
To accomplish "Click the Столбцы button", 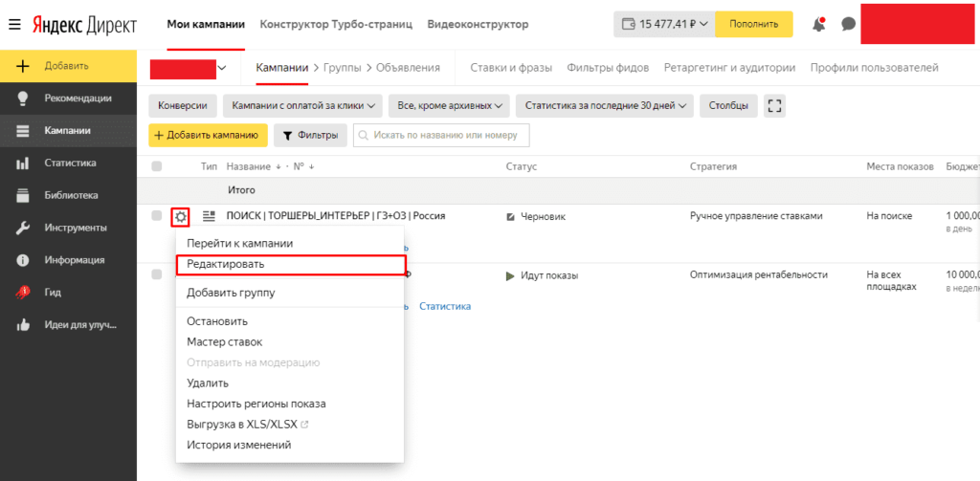I will (728, 105).
